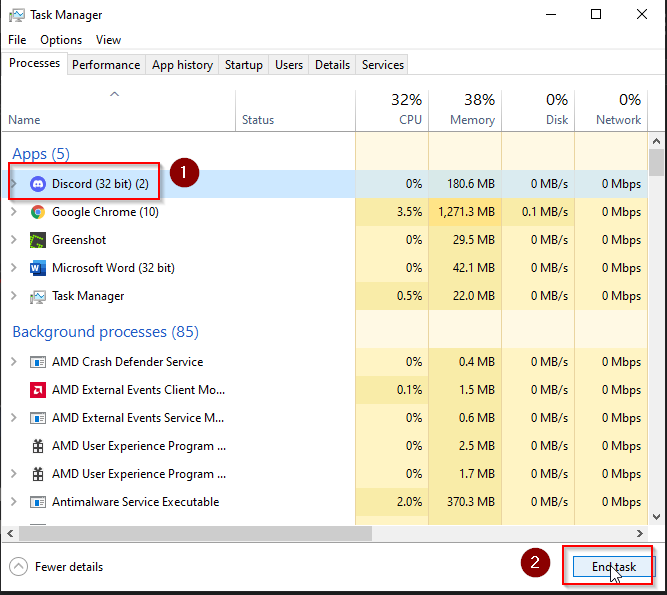Expand the AMD Crash Defender Service entry
This screenshot has width=667, height=595.
[x=14, y=362]
